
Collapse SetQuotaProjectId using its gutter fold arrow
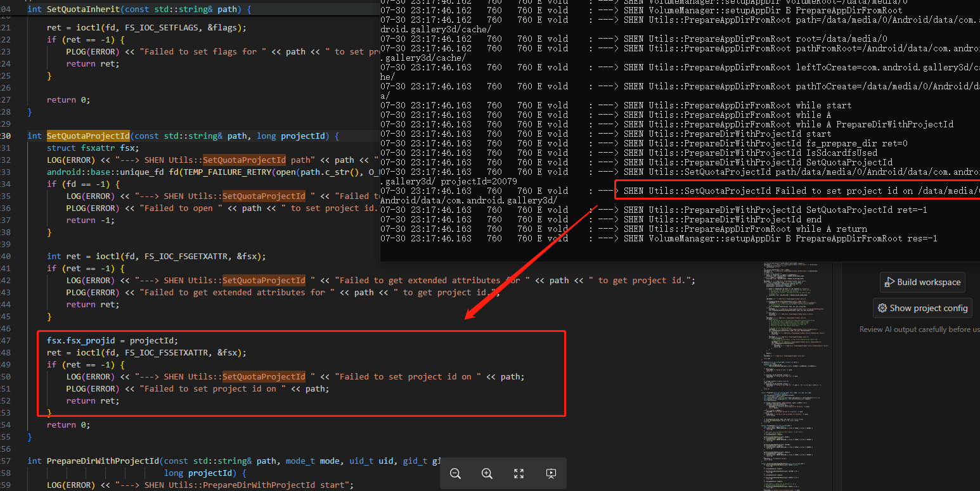point(21,136)
